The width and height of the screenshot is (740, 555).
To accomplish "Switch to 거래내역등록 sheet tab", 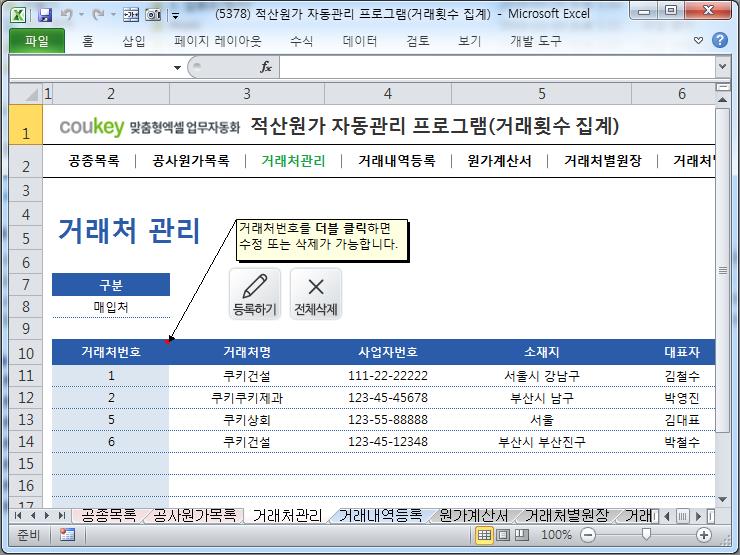I will click(x=380, y=515).
